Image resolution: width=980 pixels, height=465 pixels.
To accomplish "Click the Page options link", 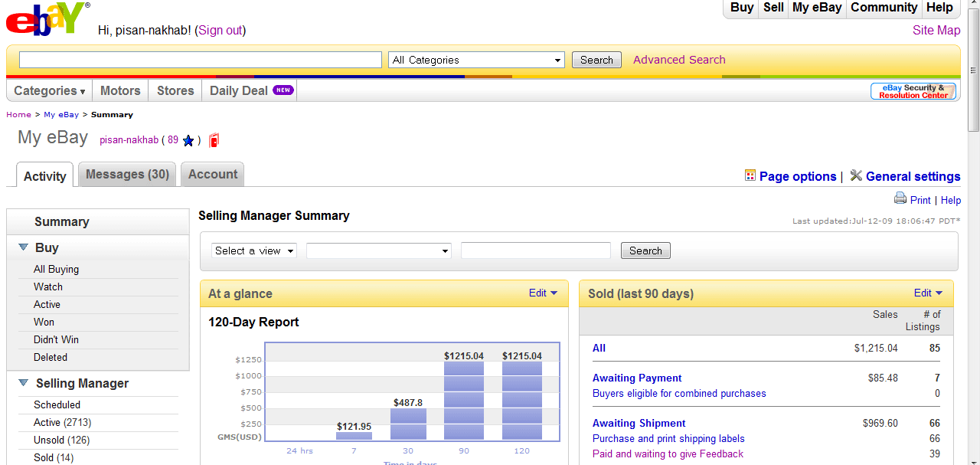I will coord(798,176).
